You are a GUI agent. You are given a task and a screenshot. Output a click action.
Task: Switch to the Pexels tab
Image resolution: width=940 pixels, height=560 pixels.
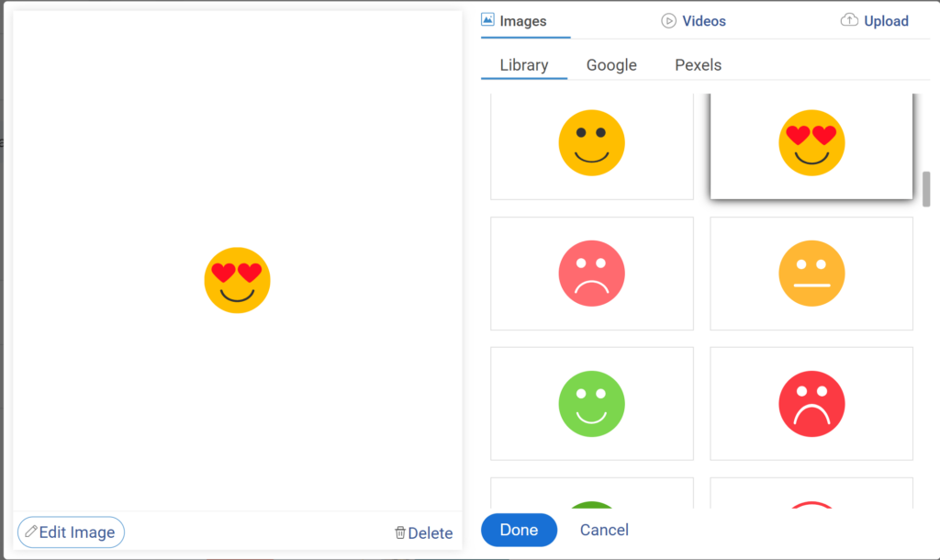697,64
